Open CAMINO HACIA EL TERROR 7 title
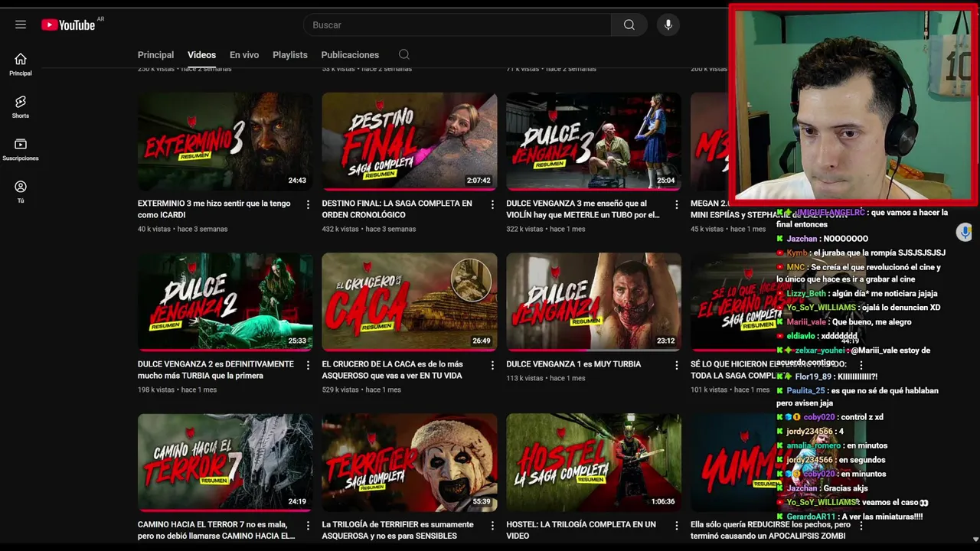This screenshot has width=980, height=551. click(216, 530)
